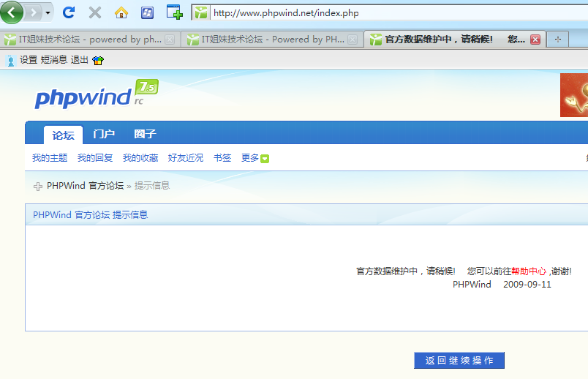This screenshot has height=379, width=588.
Task: Click panel header PHPWind 官方论坛 提示信息
Action: [x=91, y=215]
